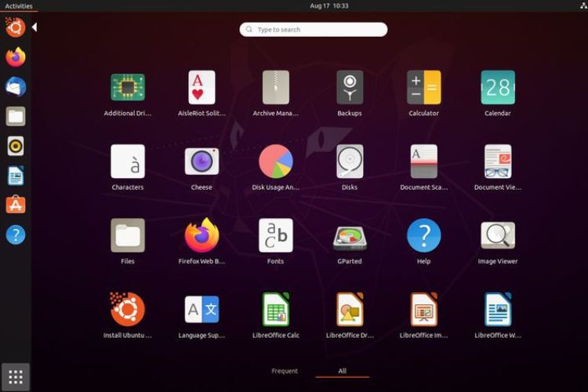Open Files from the dock
588x392 pixels.
(x=16, y=116)
